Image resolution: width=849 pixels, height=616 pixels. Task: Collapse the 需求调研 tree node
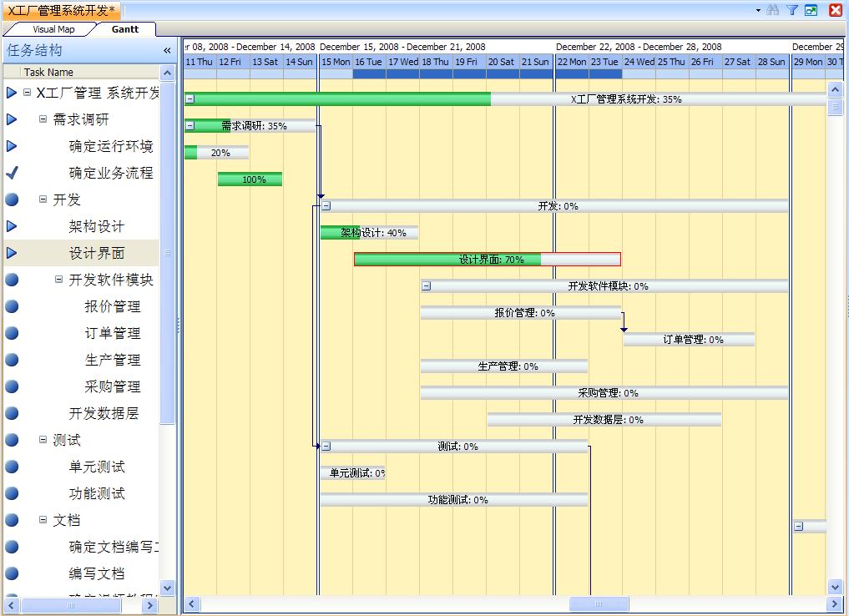43,119
